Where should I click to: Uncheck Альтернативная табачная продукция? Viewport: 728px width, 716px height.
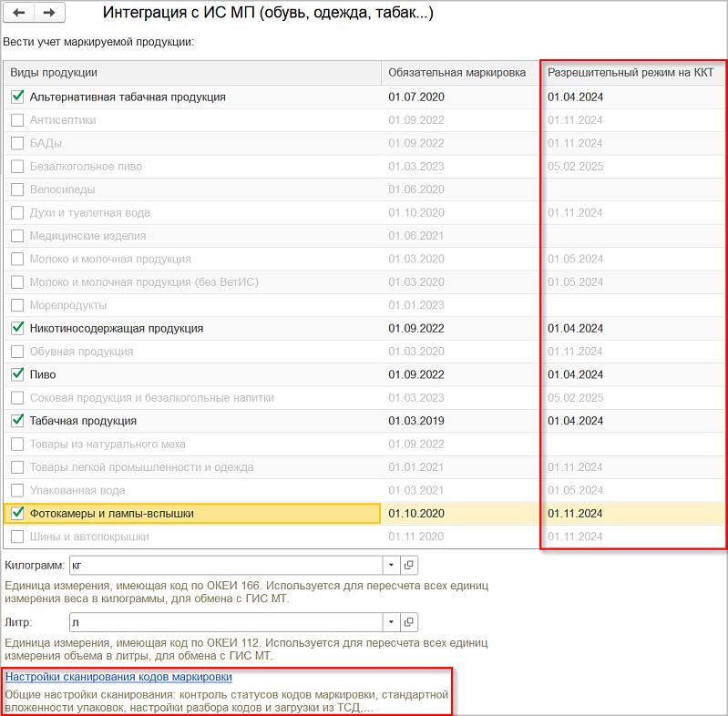point(17,97)
